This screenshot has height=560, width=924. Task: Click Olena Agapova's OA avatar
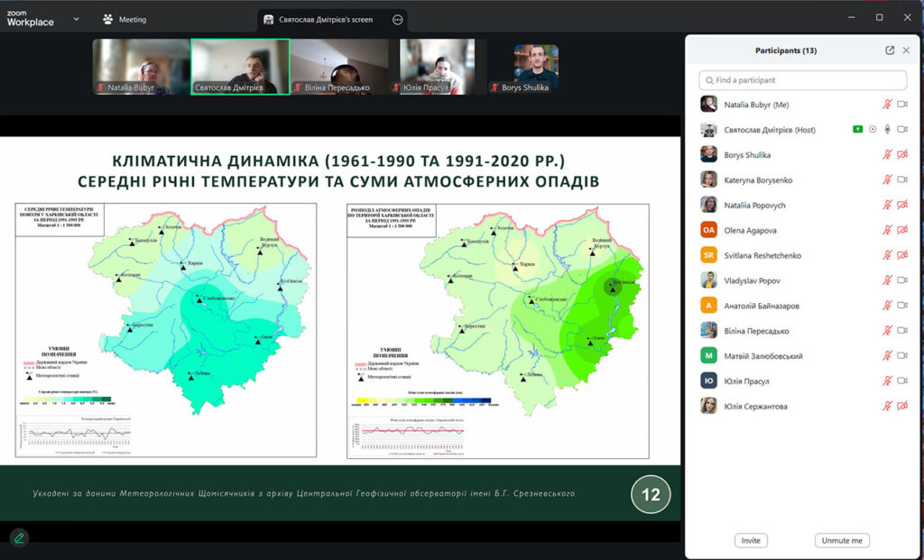(709, 230)
